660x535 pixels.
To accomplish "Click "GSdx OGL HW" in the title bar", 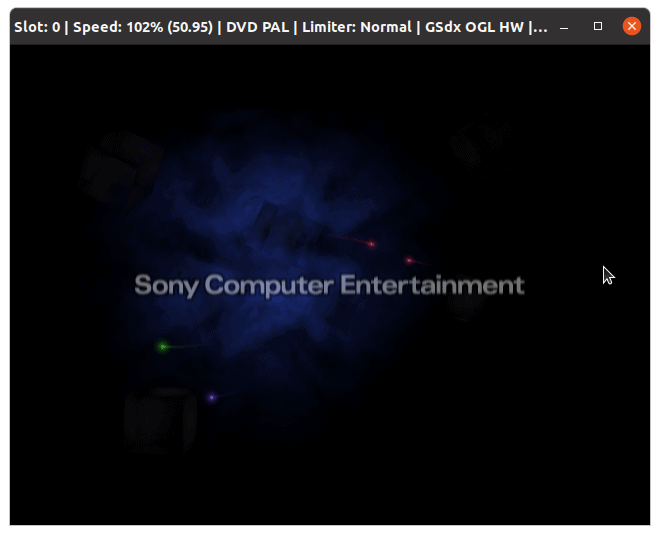I will (x=474, y=27).
